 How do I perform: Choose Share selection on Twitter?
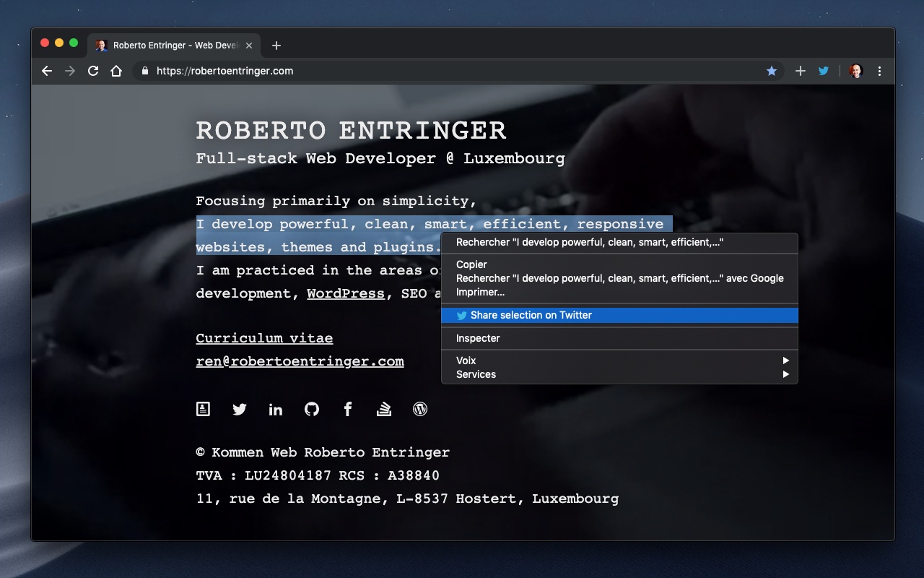619,315
